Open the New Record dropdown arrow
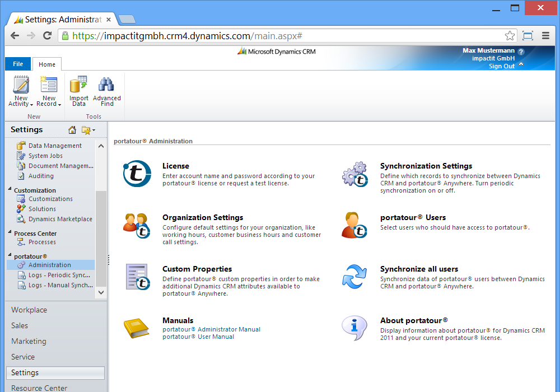Image resolution: width=560 pixels, height=392 pixels. tap(59, 105)
